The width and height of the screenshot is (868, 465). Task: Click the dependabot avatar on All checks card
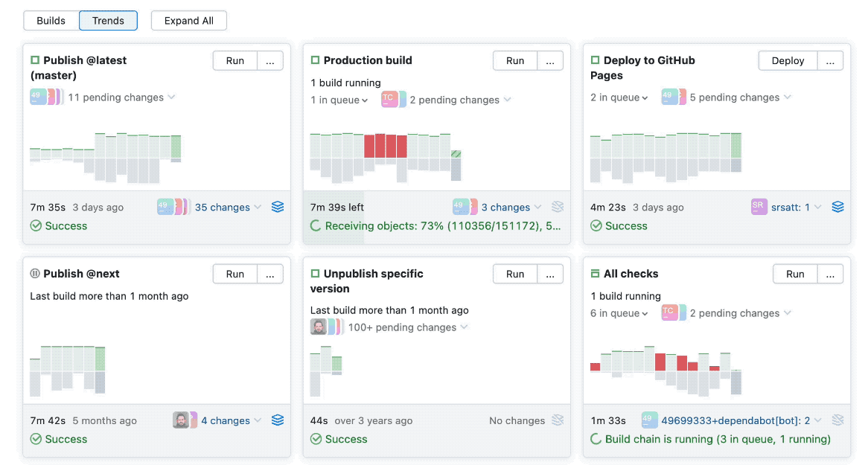click(648, 420)
